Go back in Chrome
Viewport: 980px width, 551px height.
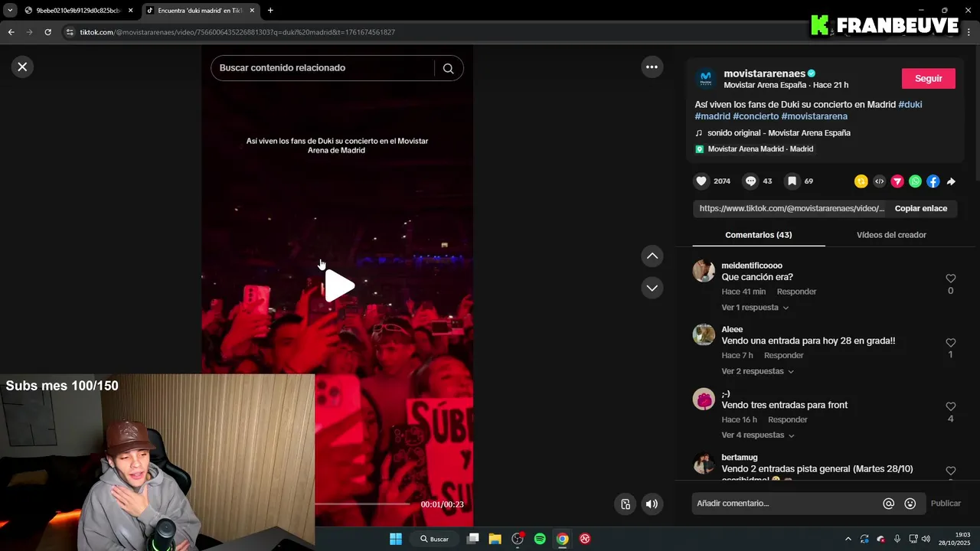coord(11,32)
